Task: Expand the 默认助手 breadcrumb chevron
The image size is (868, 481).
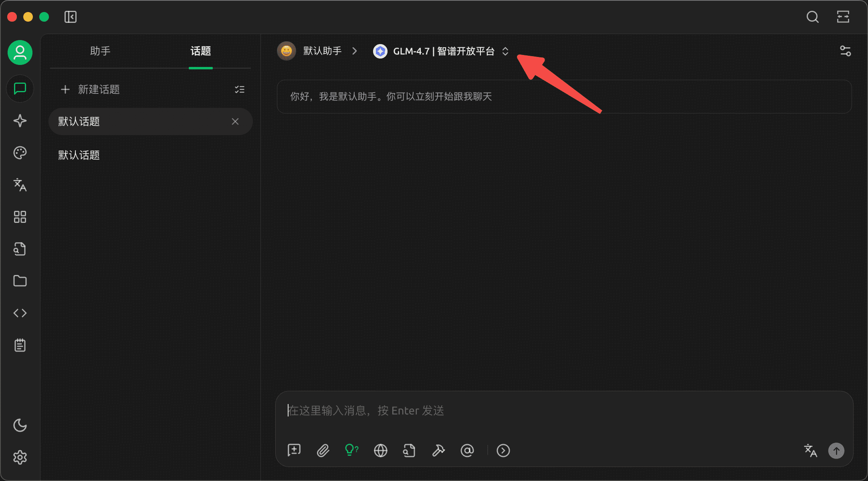Action: tap(354, 51)
